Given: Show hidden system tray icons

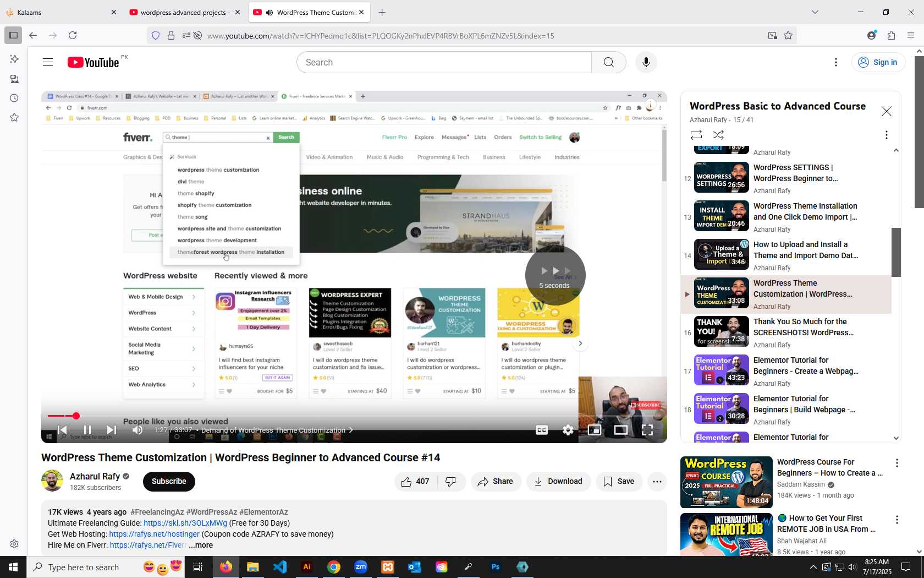Looking at the screenshot, I should [x=813, y=567].
